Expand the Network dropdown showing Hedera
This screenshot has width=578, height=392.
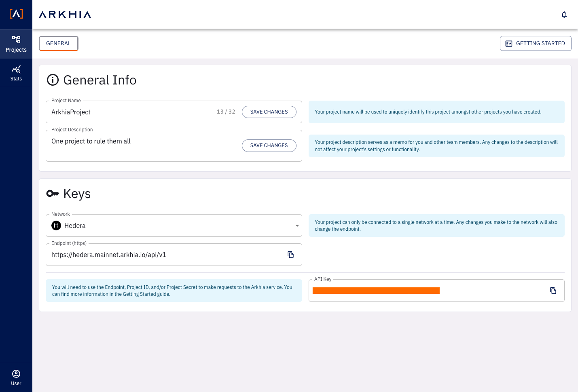pos(174,226)
